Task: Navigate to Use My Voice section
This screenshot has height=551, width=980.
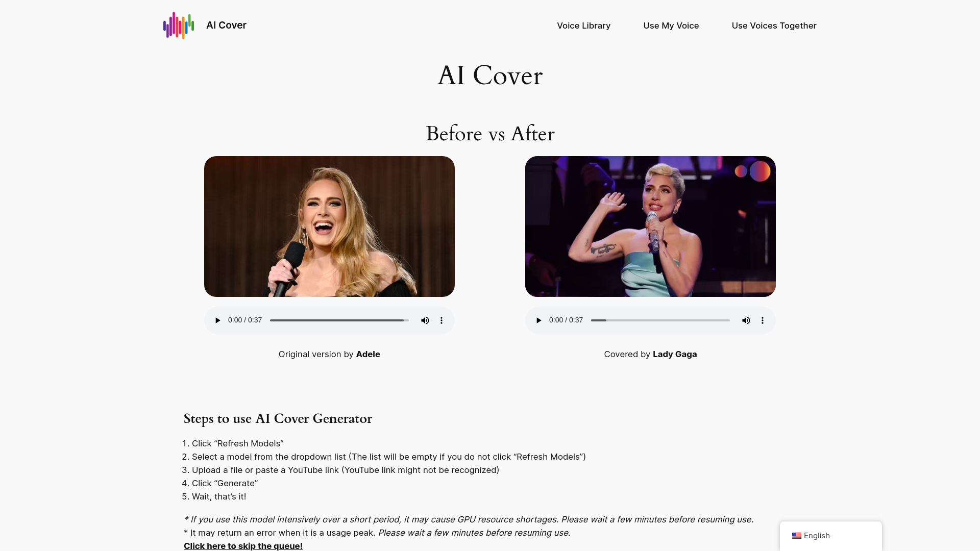Action: tap(671, 25)
